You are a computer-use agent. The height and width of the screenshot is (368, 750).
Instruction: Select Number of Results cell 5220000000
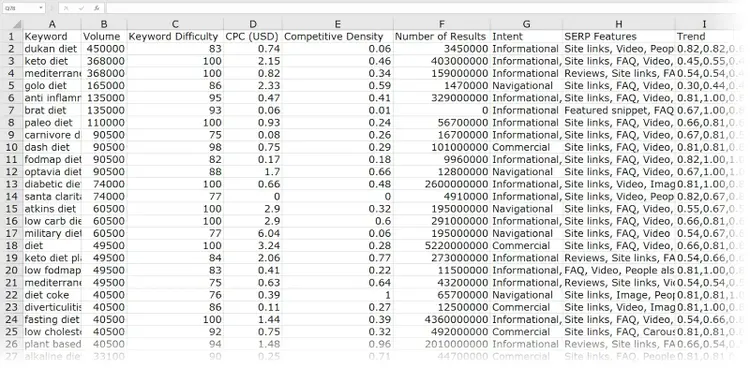441,245
